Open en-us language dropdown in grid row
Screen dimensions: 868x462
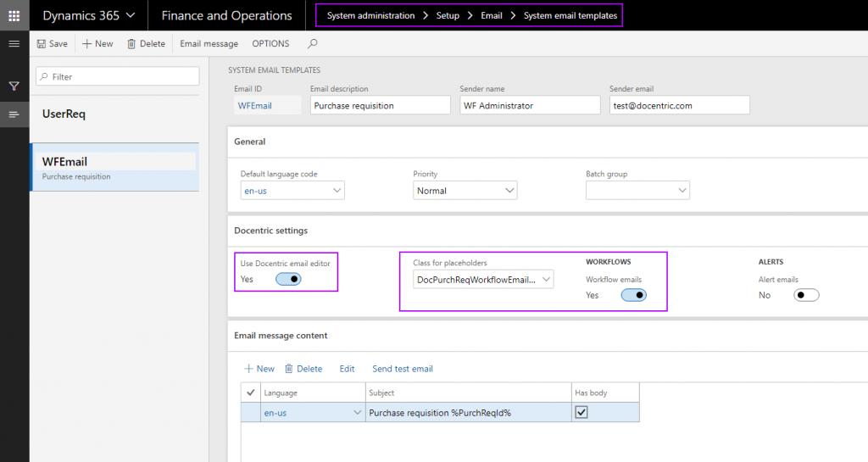[x=357, y=412]
